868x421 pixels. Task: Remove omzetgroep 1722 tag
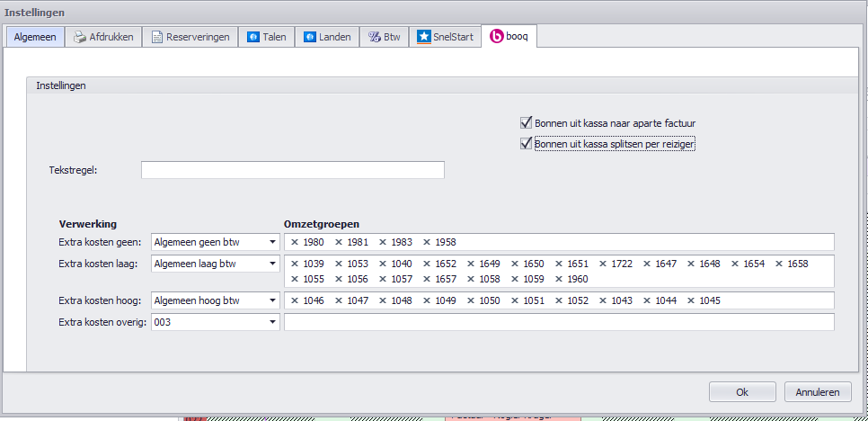point(604,264)
